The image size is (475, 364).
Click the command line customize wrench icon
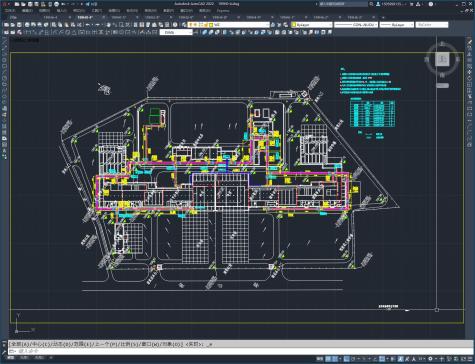[x=4, y=351]
